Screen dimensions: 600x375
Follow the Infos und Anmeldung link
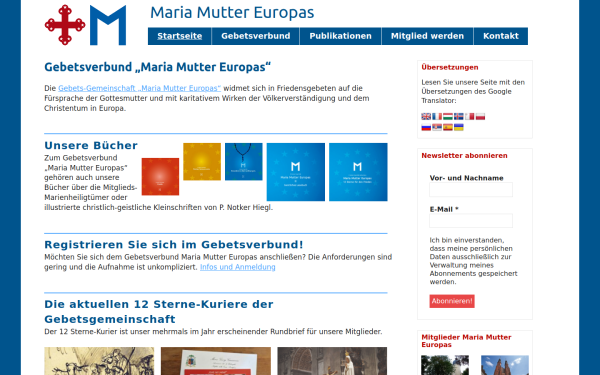point(238,267)
